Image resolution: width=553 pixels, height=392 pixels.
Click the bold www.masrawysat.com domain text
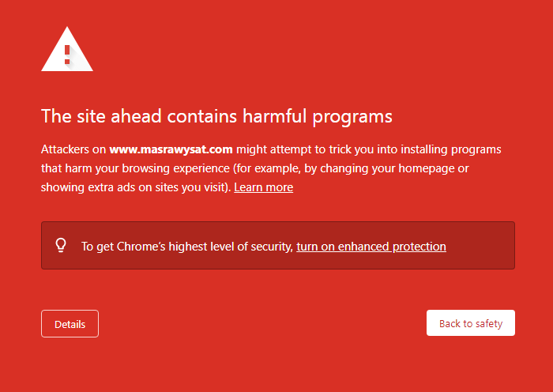(171, 149)
